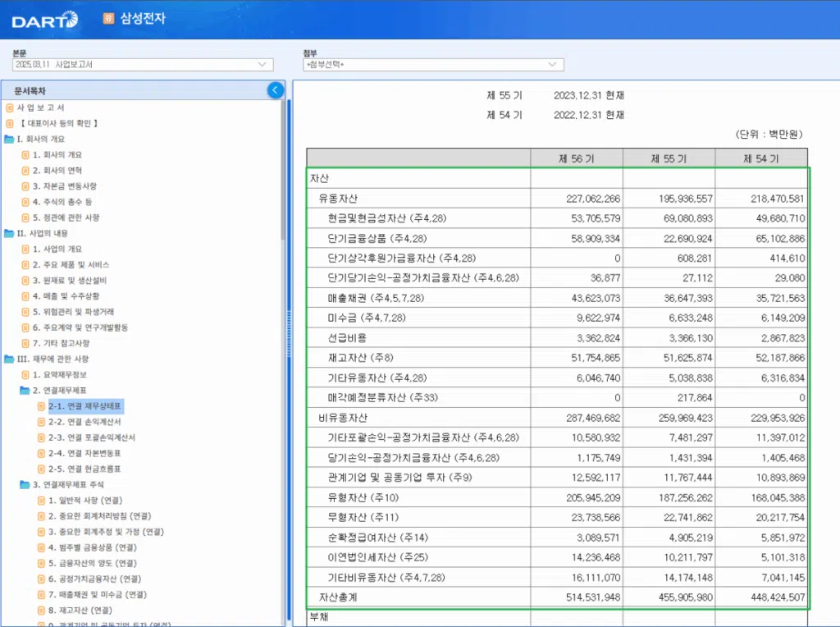Select 2-2. 연결 손익계산서 in the tree
Image resolution: width=840 pixels, height=627 pixels.
[82, 423]
